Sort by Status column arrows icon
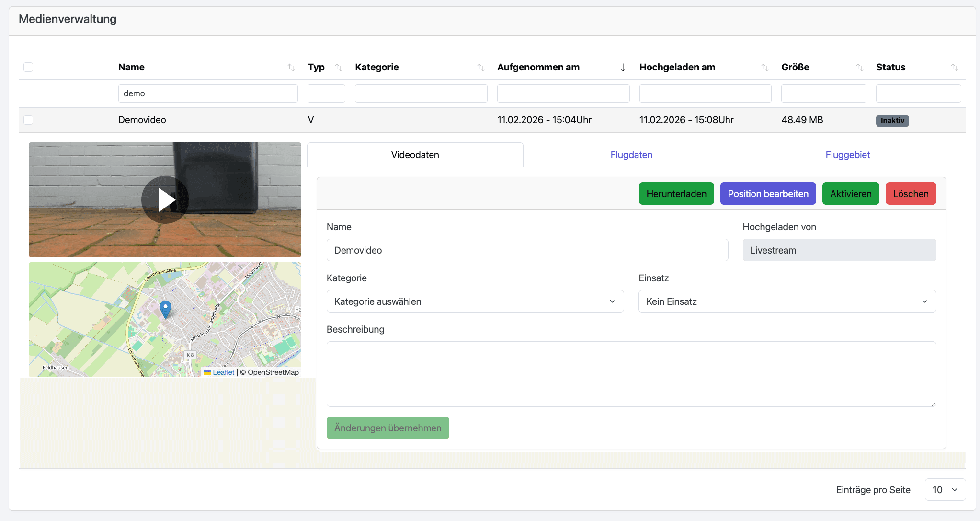This screenshot has width=980, height=521. tap(954, 68)
